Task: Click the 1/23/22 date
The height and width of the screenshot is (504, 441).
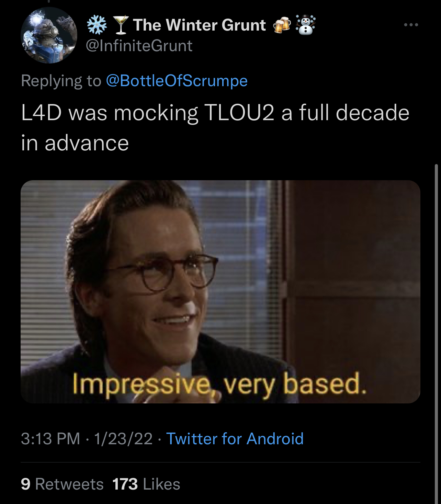Action: (123, 439)
